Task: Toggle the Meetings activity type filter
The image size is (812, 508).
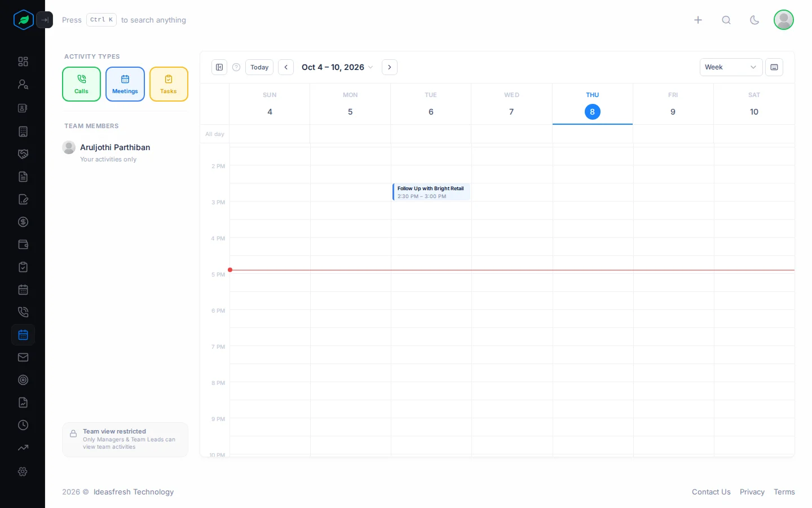Action: coord(125,84)
